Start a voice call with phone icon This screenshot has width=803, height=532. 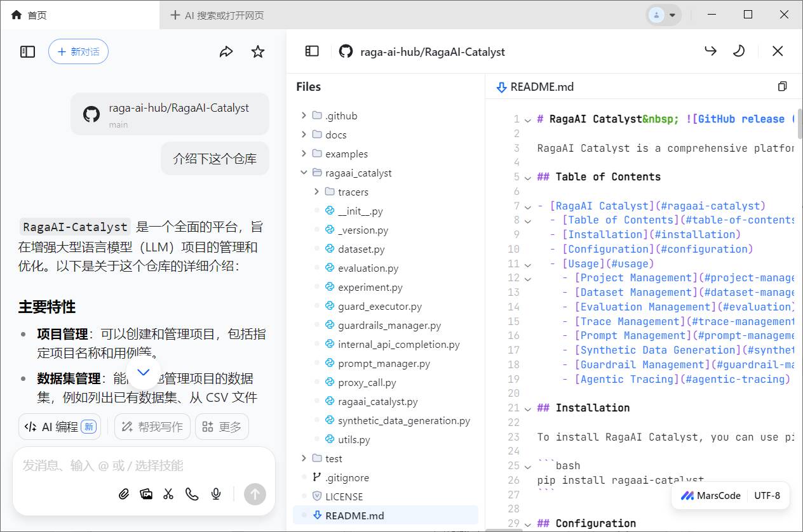(192, 494)
